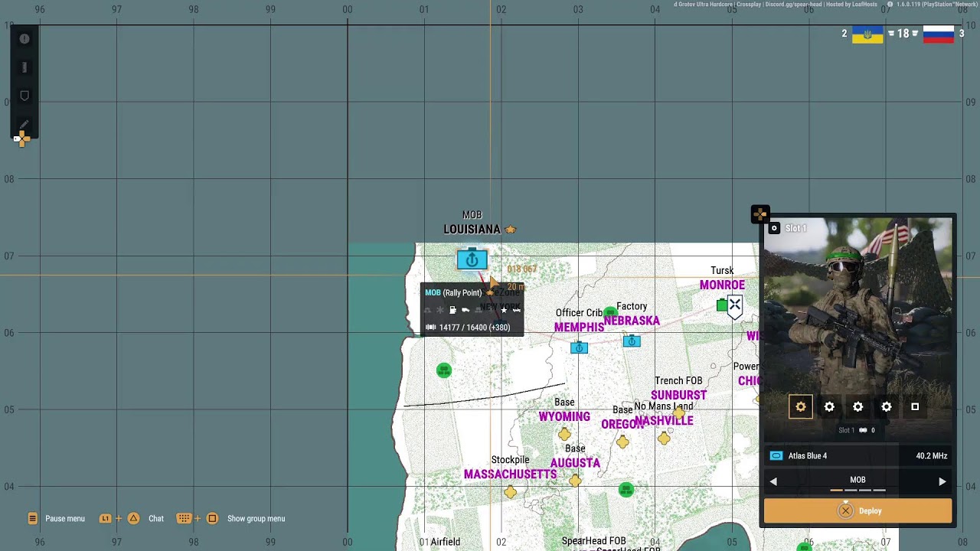Open the Pause menu hint

coord(57,519)
